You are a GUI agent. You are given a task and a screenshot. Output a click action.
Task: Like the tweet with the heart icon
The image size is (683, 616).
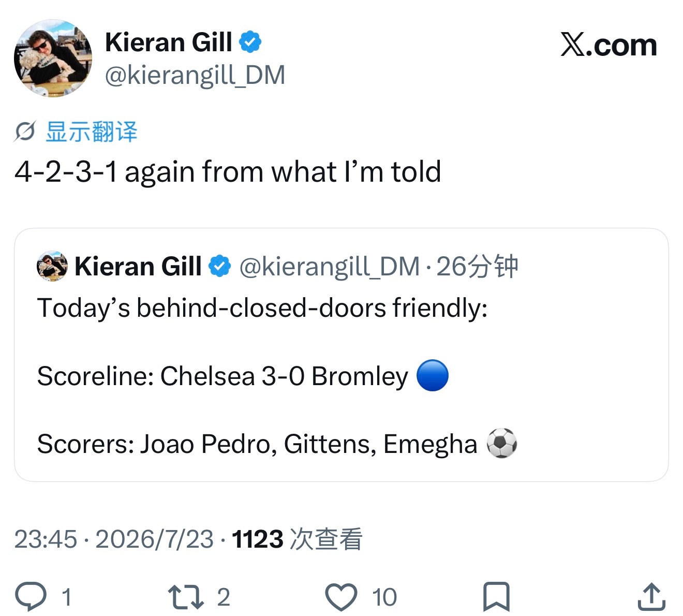pyautogui.click(x=341, y=597)
